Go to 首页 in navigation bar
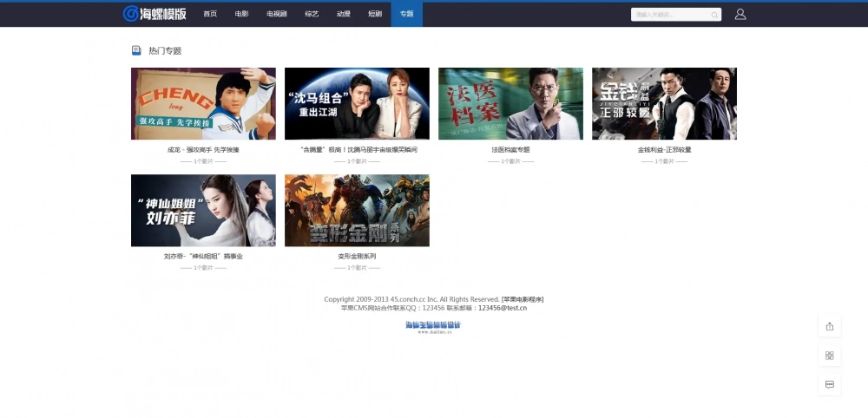This screenshot has width=868, height=418. pos(210,14)
